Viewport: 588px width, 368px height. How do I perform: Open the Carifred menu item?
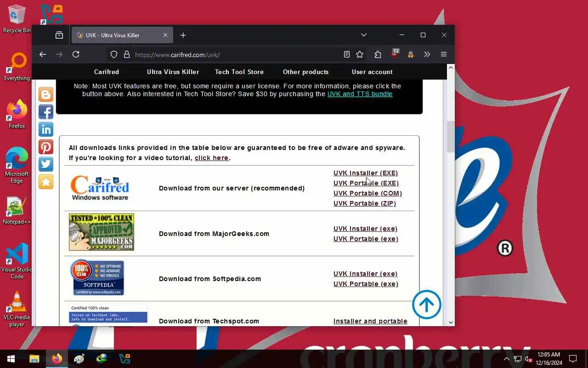point(107,72)
